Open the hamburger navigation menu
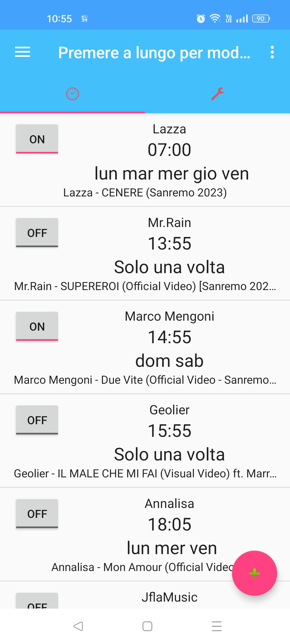This screenshot has height=644, width=290. pyautogui.click(x=23, y=52)
